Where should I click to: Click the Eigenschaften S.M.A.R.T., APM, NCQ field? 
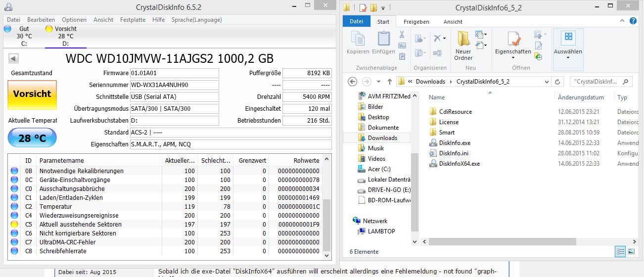[230, 144]
